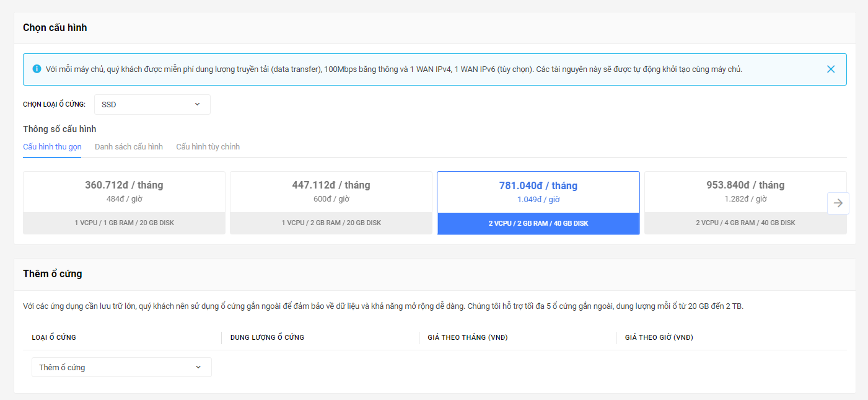This screenshot has width=868, height=400.
Task: Open the SSD disk type dropdown
Action: [x=152, y=104]
